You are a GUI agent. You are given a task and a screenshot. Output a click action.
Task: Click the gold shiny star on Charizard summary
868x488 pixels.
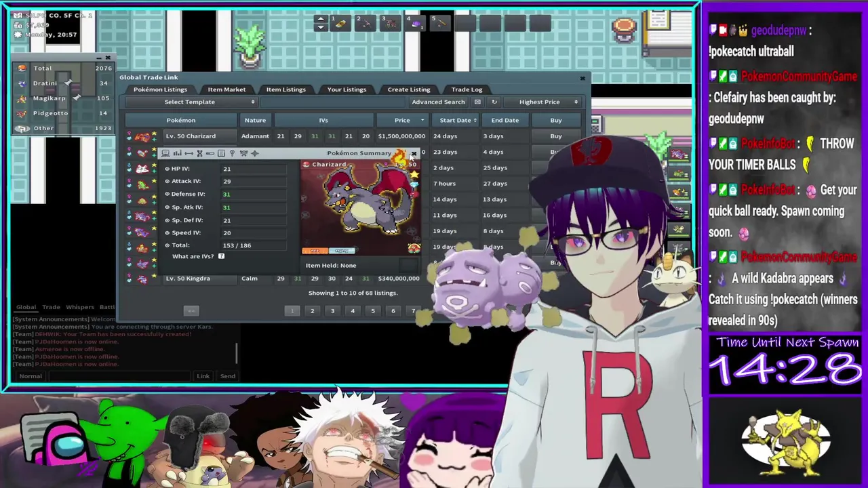(x=414, y=175)
